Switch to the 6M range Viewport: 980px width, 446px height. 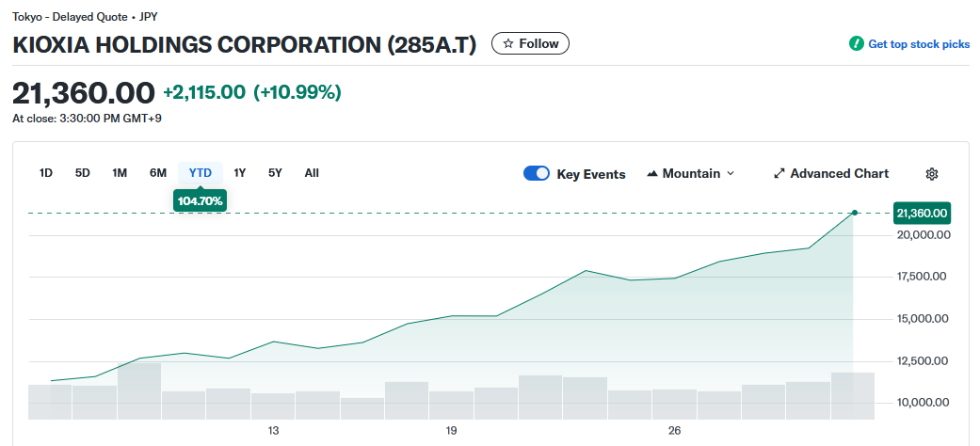pos(158,173)
